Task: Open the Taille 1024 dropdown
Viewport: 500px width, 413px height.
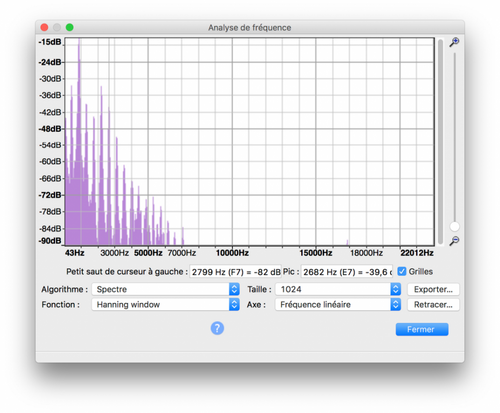Action: [x=338, y=289]
